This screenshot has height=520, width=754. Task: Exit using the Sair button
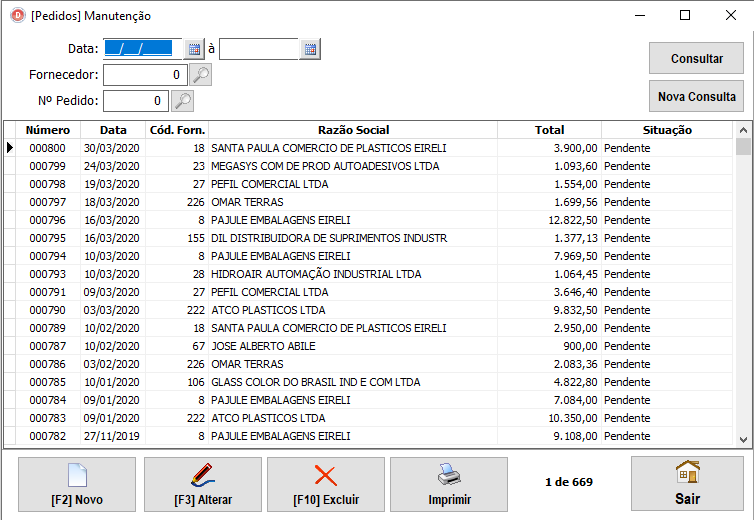pyautogui.click(x=687, y=485)
